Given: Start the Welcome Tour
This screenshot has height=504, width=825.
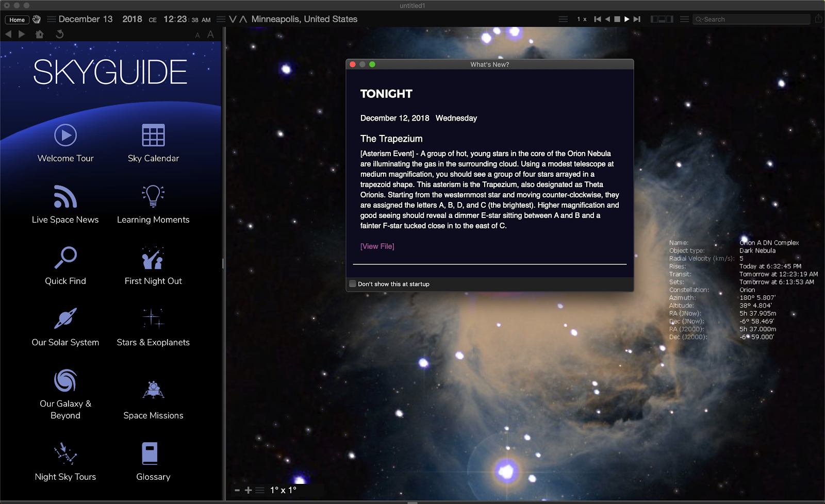Looking at the screenshot, I should [65, 136].
